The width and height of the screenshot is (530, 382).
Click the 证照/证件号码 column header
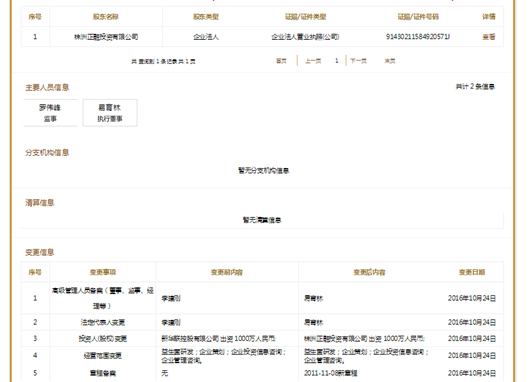[418, 17]
